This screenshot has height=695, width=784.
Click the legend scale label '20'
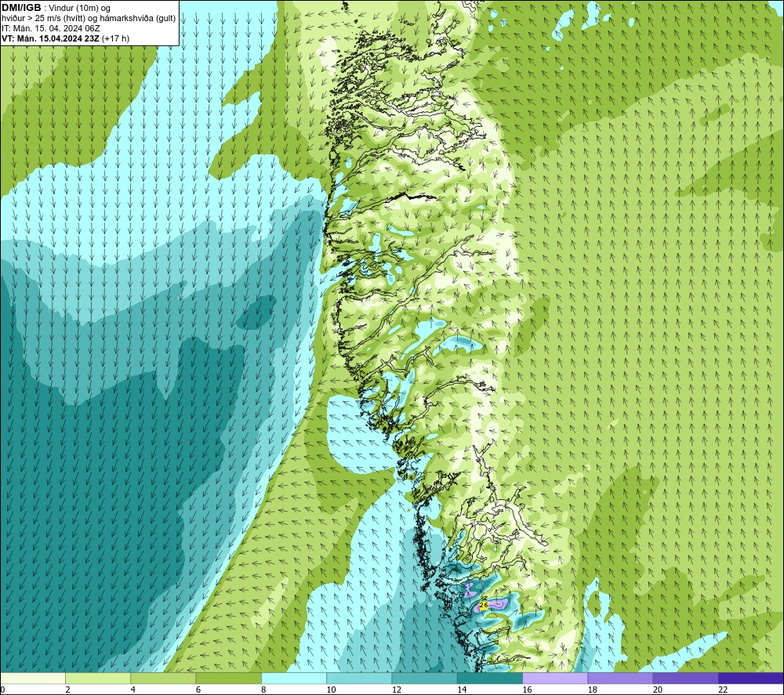[658, 690]
